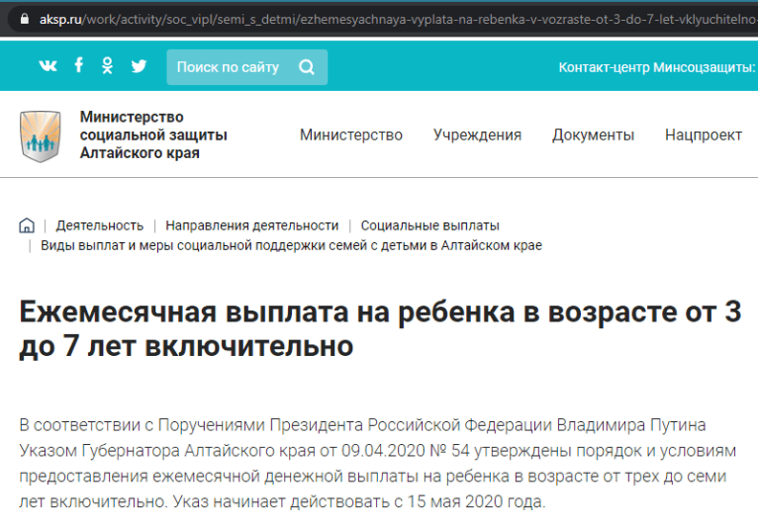This screenshot has width=758, height=532.
Task: Click the Facebook icon in header
Action: [78, 65]
